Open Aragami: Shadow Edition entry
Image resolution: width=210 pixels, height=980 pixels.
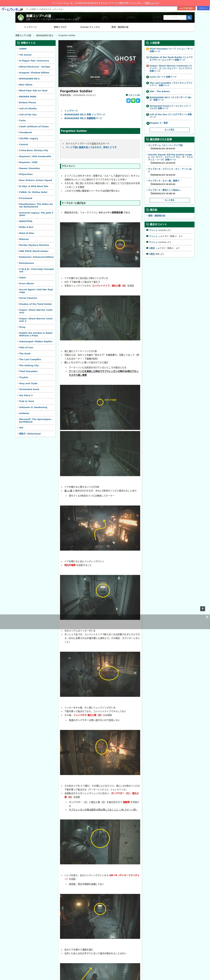click(x=34, y=73)
